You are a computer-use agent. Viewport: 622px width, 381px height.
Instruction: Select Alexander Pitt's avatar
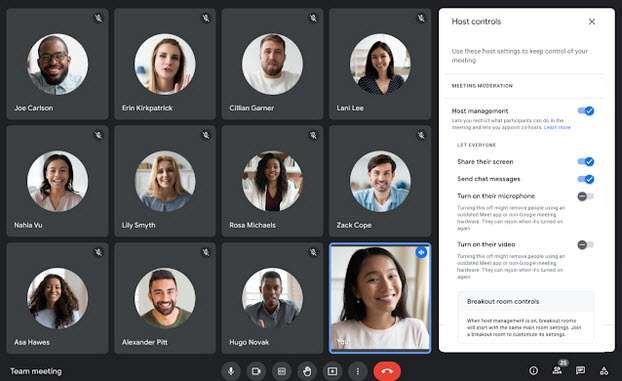pos(165,298)
